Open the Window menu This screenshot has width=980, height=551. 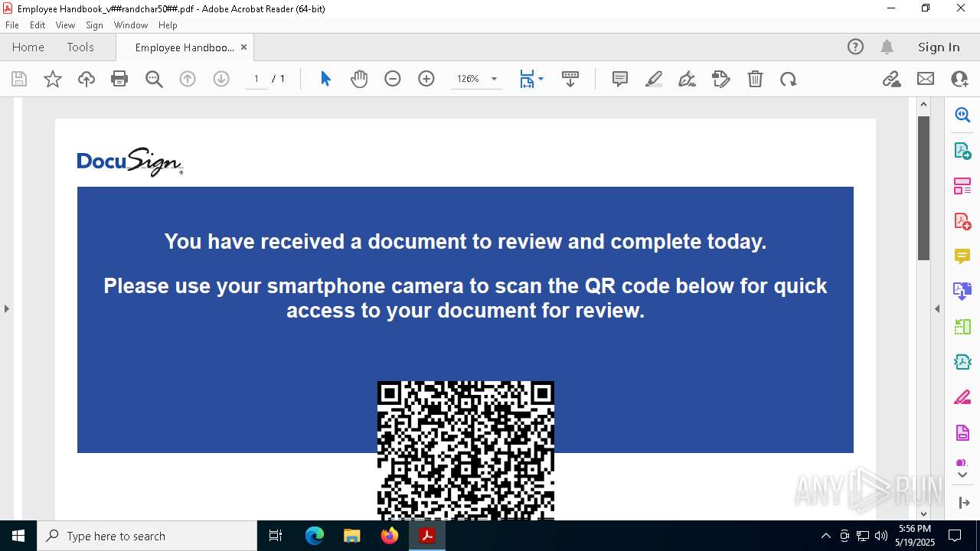click(x=131, y=24)
